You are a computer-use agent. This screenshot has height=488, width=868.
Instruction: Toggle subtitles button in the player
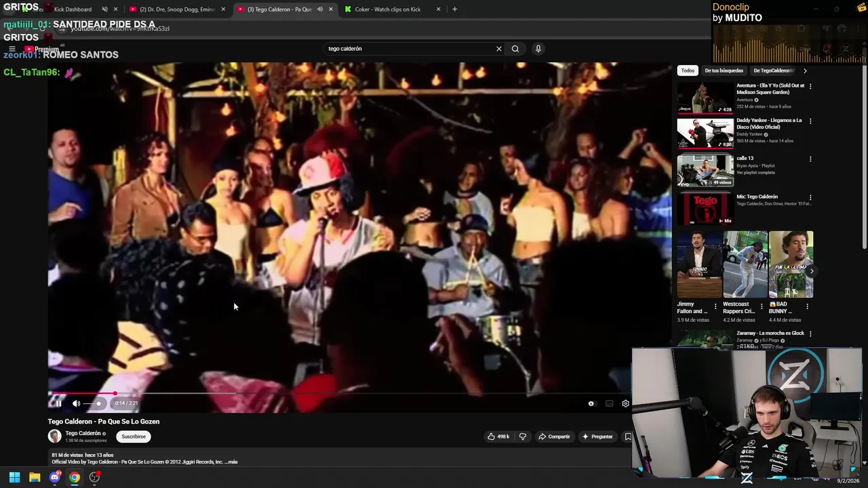tap(609, 403)
